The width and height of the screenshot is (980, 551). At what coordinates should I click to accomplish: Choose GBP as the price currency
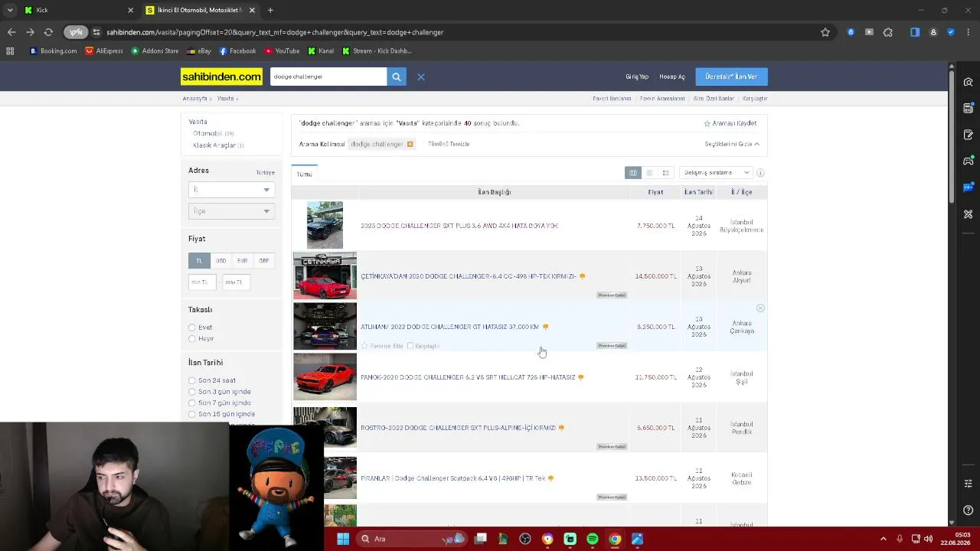263,261
